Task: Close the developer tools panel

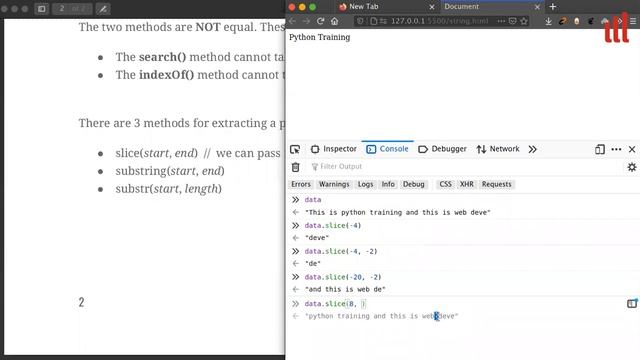Action: (x=632, y=149)
